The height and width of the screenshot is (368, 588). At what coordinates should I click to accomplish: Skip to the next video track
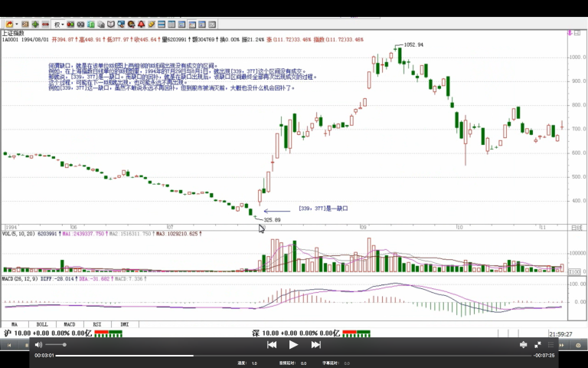tap(315, 345)
